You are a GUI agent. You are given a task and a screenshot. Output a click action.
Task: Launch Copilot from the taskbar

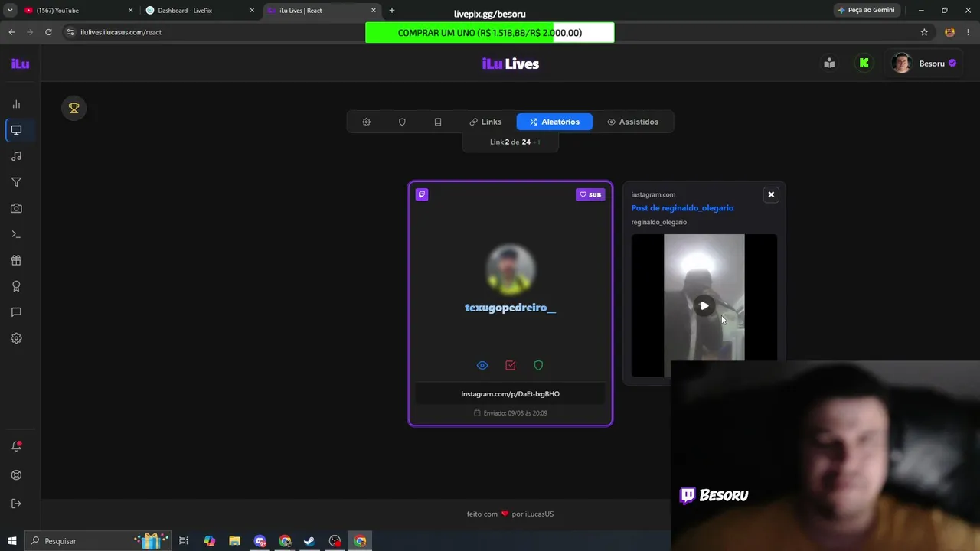pos(209,541)
